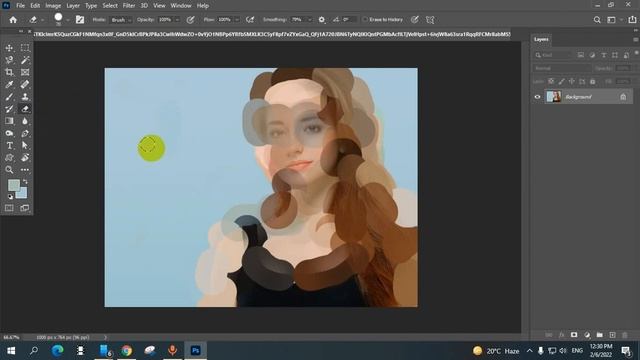Select the Horizontal Type tool
This screenshot has height=360, width=640.
9,145
